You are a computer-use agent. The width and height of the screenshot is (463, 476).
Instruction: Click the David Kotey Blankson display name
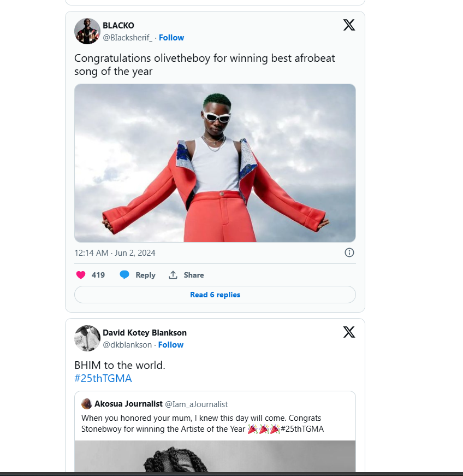click(x=145, y=333)
